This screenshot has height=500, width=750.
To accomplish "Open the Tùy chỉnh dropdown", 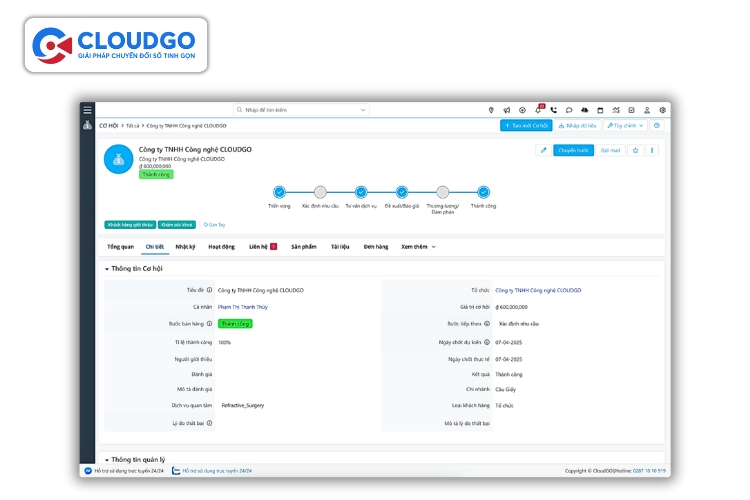I will pos(624,126).
